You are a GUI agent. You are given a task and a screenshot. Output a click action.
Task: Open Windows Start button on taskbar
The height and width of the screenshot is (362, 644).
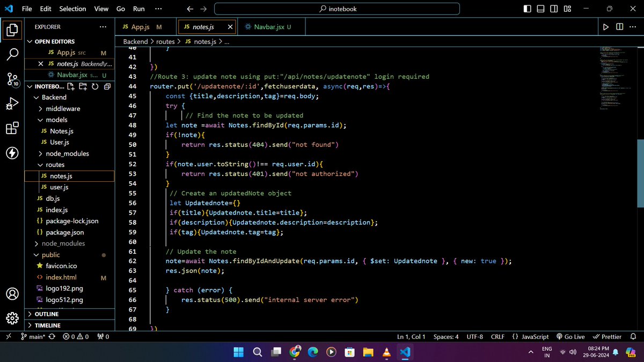tap(238, 352)
